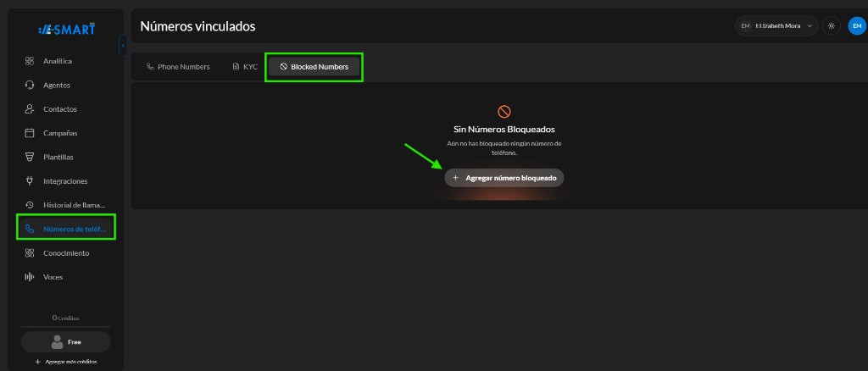Switch to KYC tab
The width and height of the screenshot is (868, 371).
click(245, 67)
